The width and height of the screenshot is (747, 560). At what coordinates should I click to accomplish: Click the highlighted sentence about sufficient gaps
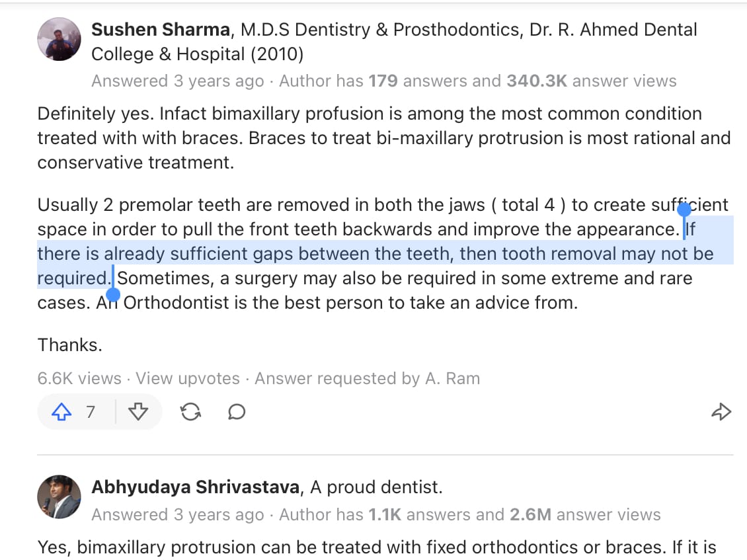[x=374, y=255]
